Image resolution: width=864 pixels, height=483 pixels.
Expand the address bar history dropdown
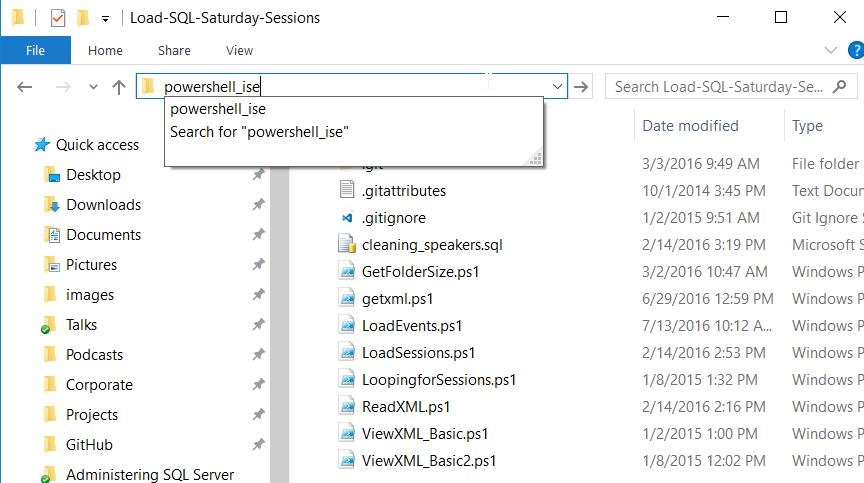click(x=558, y=87)
